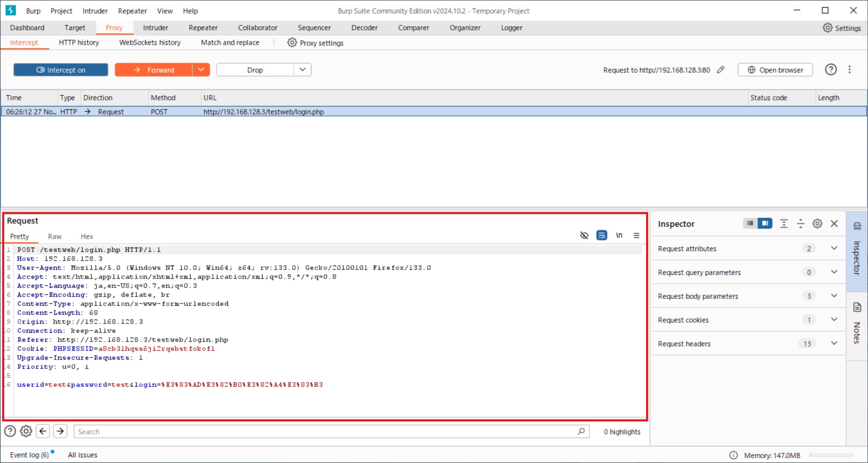Screen dimensions: 868x463
Task: Go to next search match arrow
Action: tap(60, 431)
